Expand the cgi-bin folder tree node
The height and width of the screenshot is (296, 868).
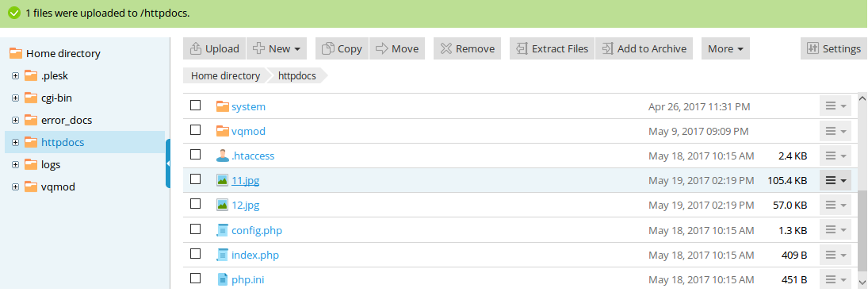(16, 98)
